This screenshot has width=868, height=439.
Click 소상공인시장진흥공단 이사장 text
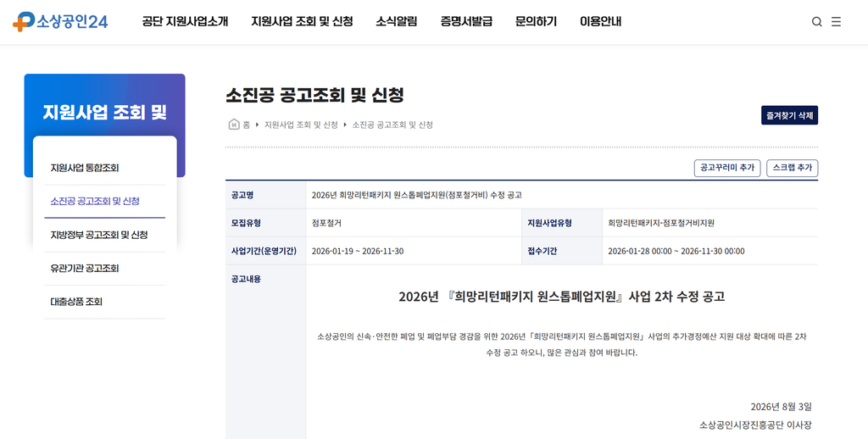[x=755, y=425]
